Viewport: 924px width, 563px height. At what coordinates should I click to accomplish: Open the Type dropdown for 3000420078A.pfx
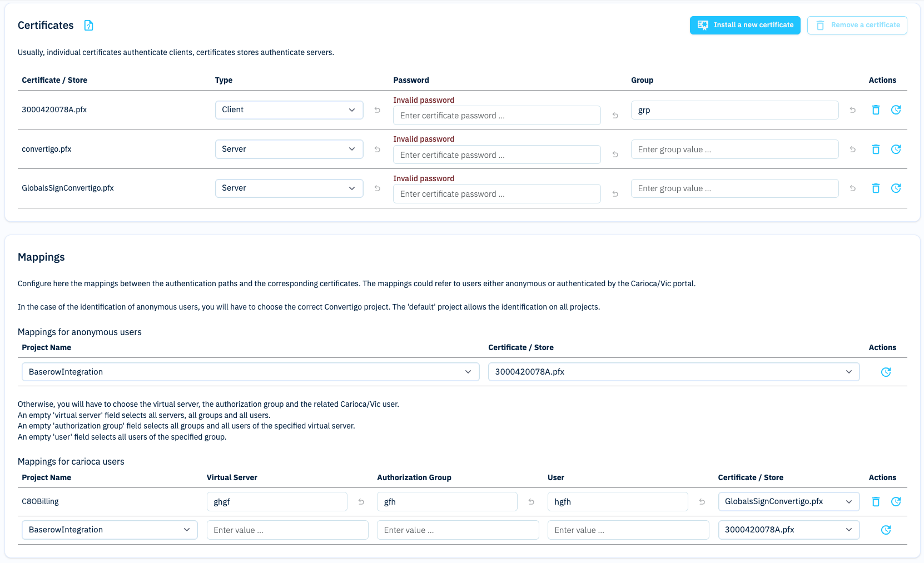click(x=289, y=110)
